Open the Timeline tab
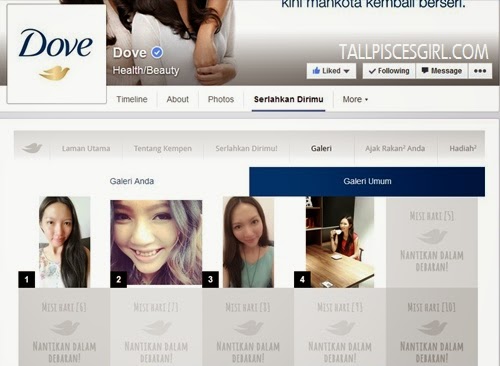This screenshot has width=500, height=366. pos(132,99)
